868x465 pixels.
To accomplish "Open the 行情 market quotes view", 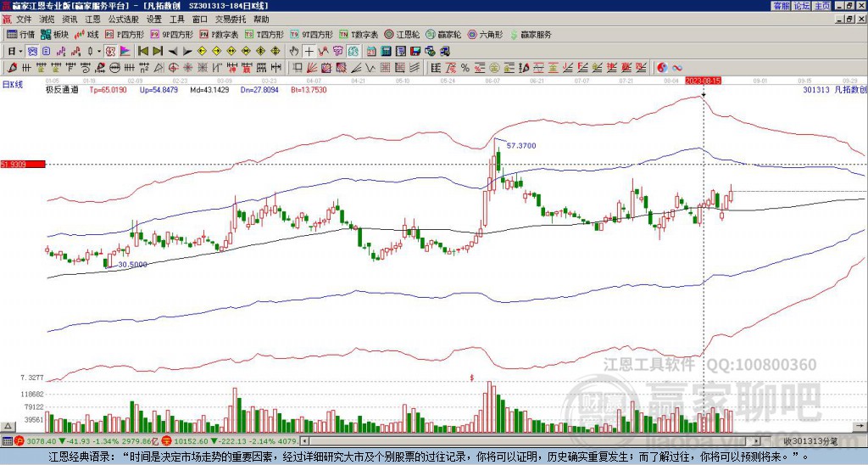I will 20,34.
